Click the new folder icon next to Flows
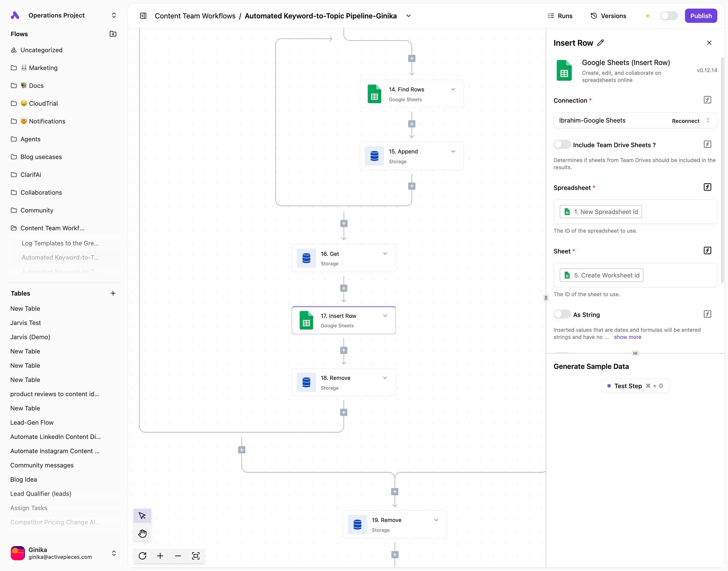 pyautogui.click(x=113, y=34)
